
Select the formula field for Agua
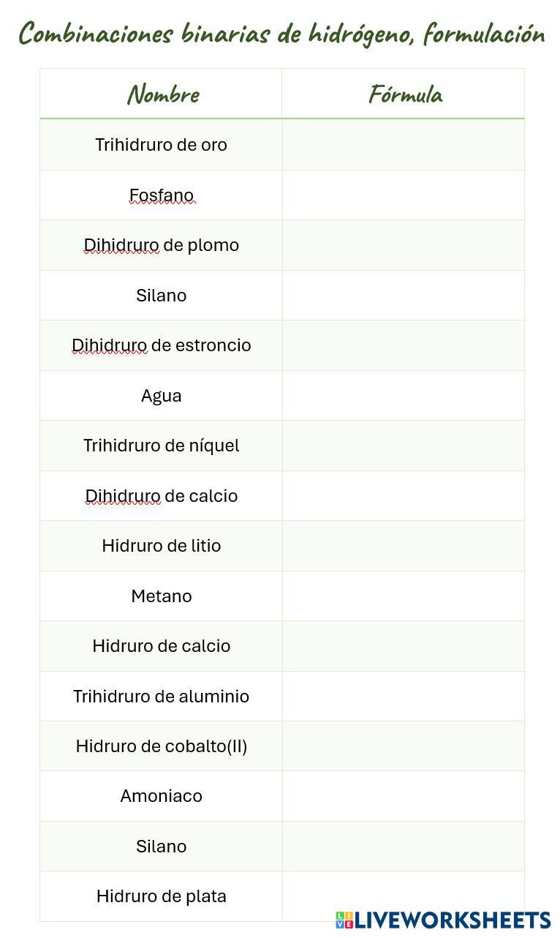(x=404, y=396)
